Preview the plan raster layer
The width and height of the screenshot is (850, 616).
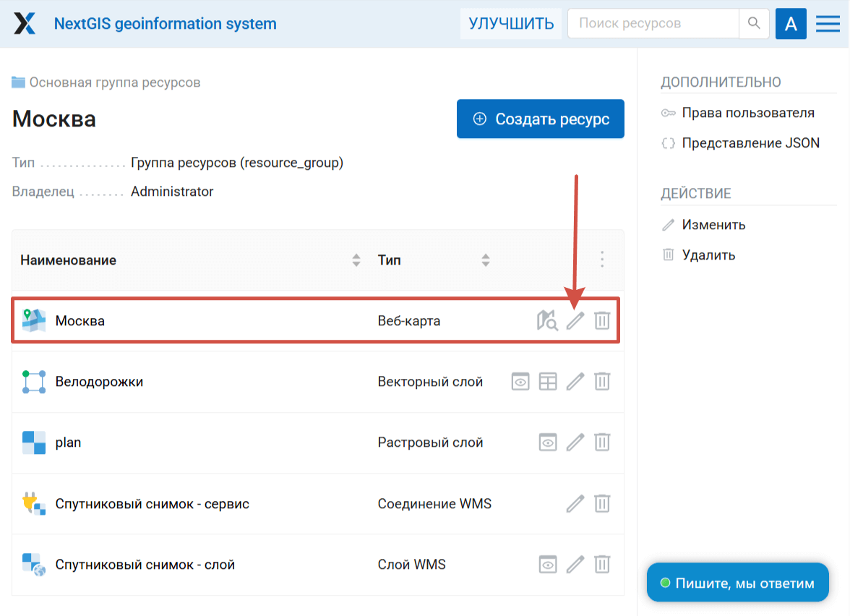coord(548,442)
